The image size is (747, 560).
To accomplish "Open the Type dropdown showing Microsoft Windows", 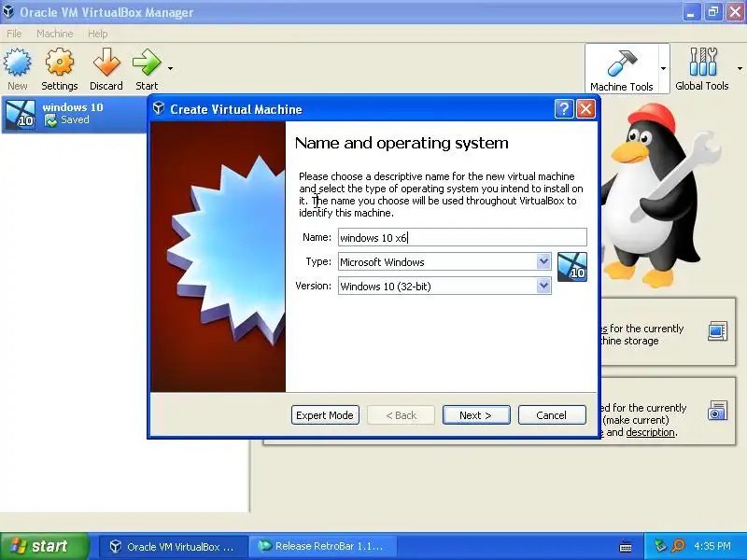I will (444, 261).
